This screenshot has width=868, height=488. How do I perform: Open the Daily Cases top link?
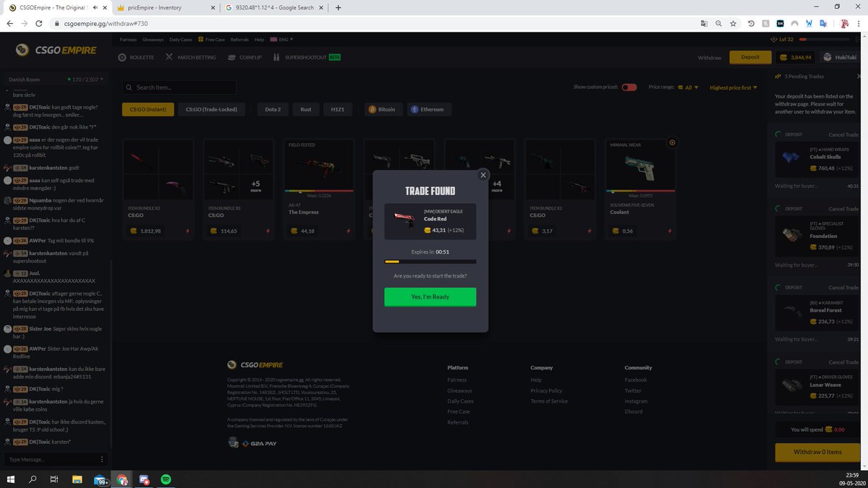coord(181,39)
